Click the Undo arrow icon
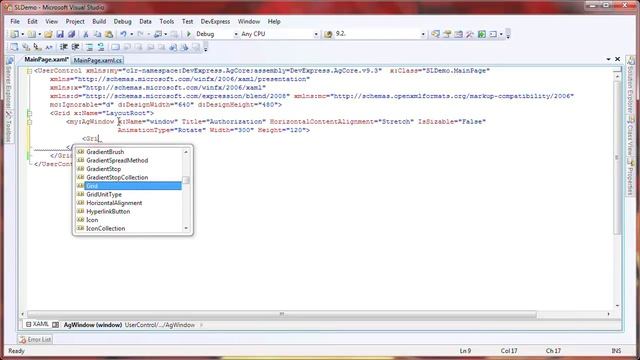 point(123,34)
